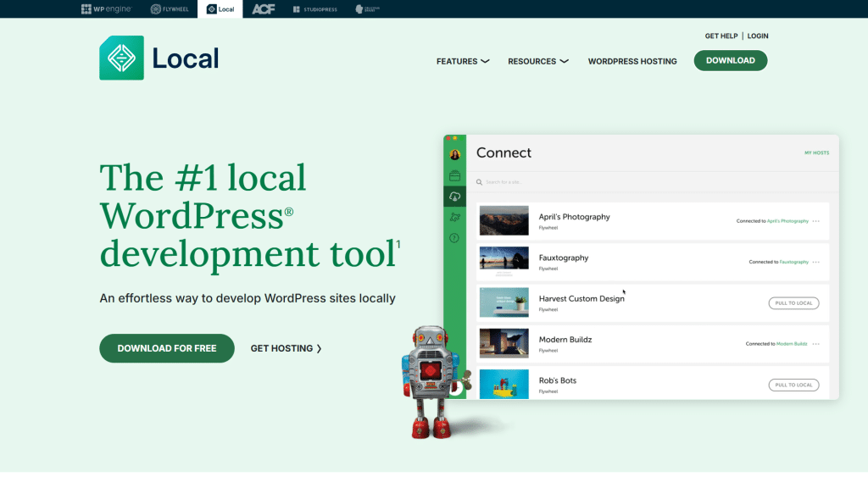This screenshot has width=868, height=488.
Task: Click the Local logo icon
Action: point(122,58)
